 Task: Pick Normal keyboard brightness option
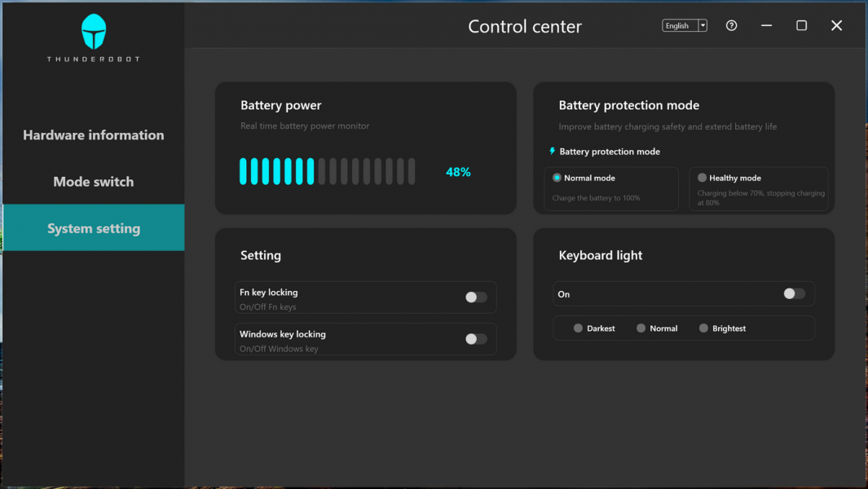(641, 328)
